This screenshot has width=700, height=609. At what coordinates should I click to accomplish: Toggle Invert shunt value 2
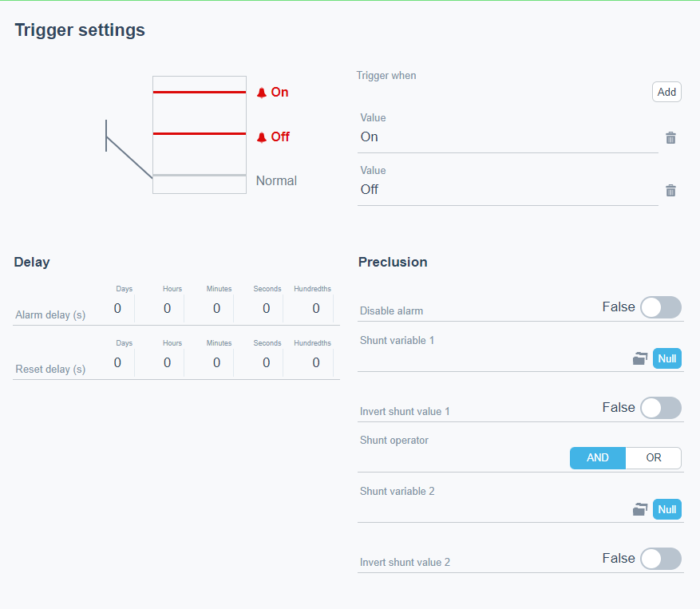pos(660,559)
